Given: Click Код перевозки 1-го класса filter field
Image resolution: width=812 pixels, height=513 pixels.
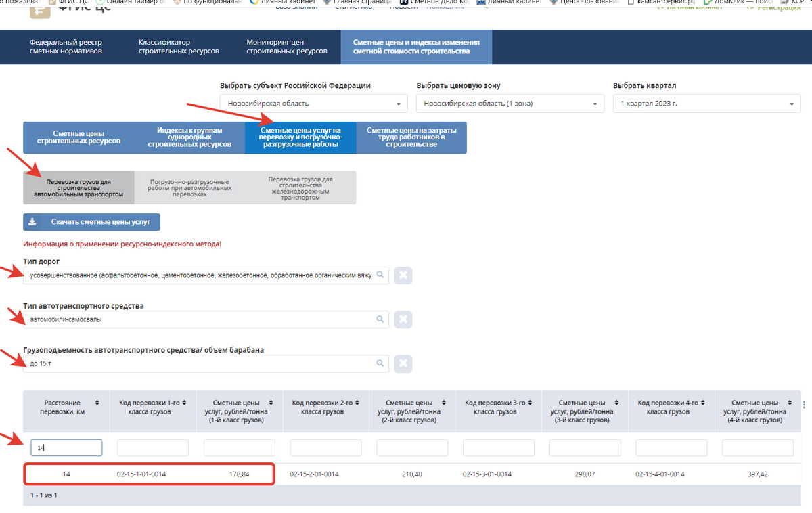Looking at the screenshot, I should [x=153, y=447].
